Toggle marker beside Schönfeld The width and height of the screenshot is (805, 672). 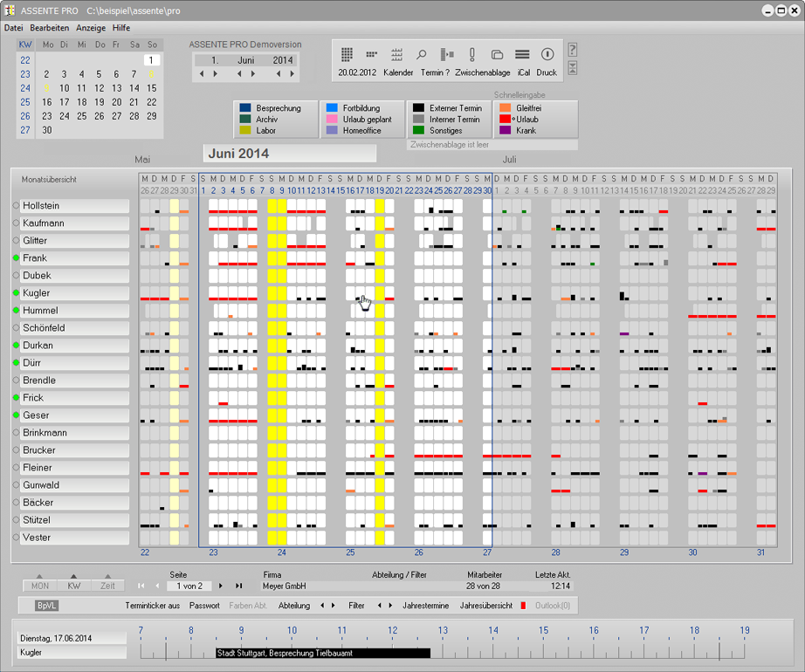(x=16, y=328)
